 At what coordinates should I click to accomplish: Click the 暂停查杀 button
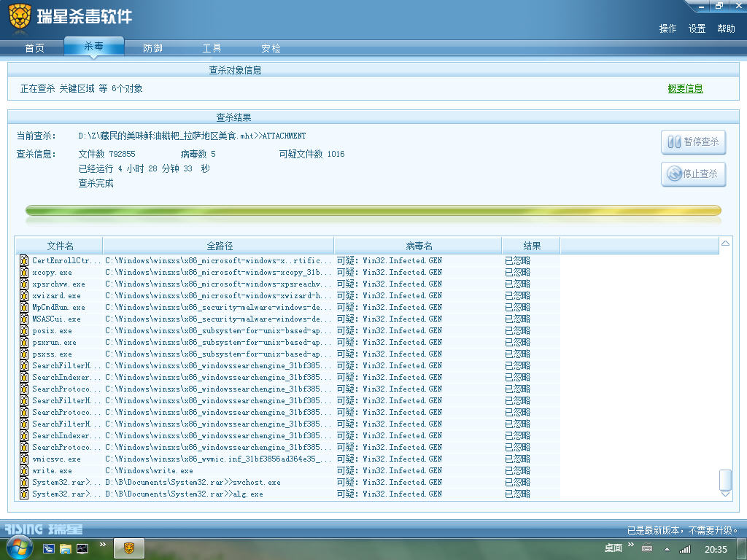693,142
